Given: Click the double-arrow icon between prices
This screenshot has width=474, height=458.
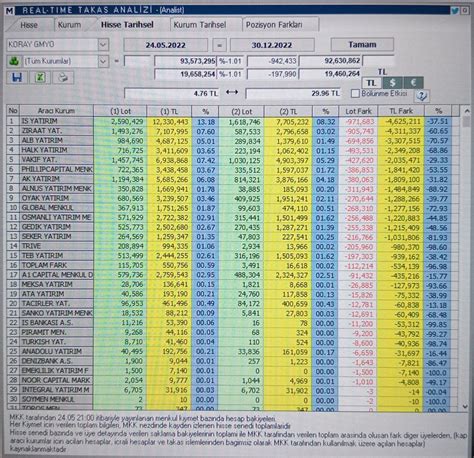Looking at the screenshot, I should pos(232,92).
